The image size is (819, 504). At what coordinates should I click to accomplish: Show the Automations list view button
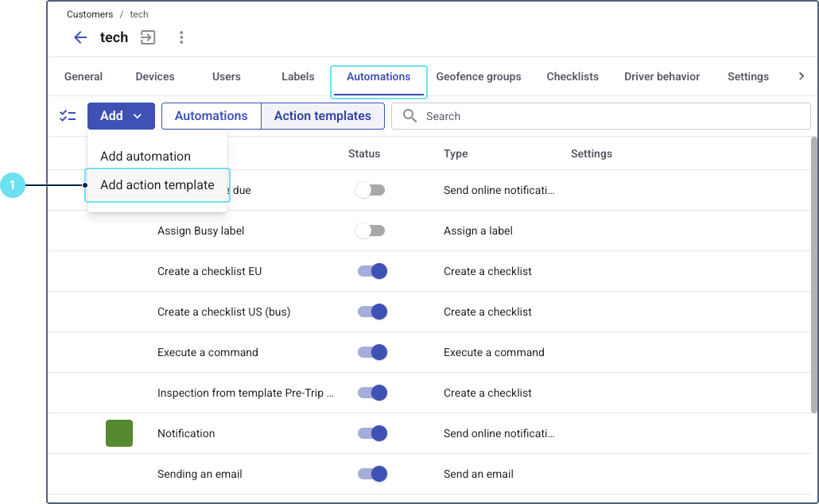click(x=212, y=116)
